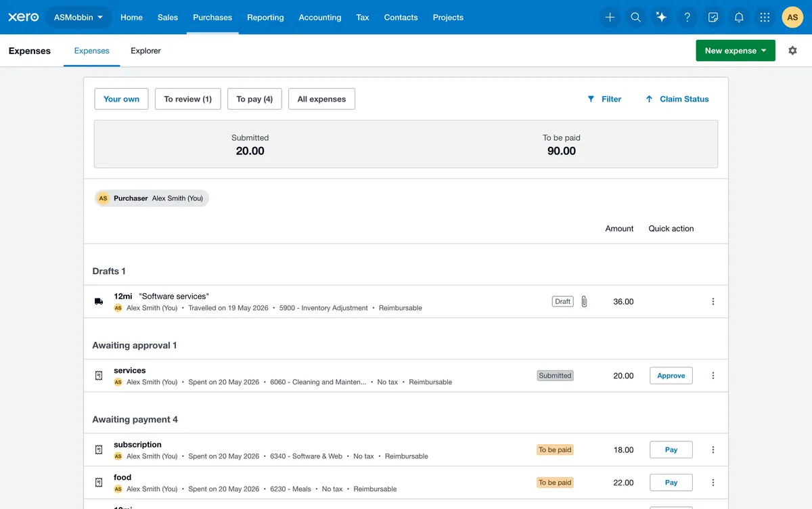Open the apps grid icon
The image size is (812, 509).
point(765,18)
